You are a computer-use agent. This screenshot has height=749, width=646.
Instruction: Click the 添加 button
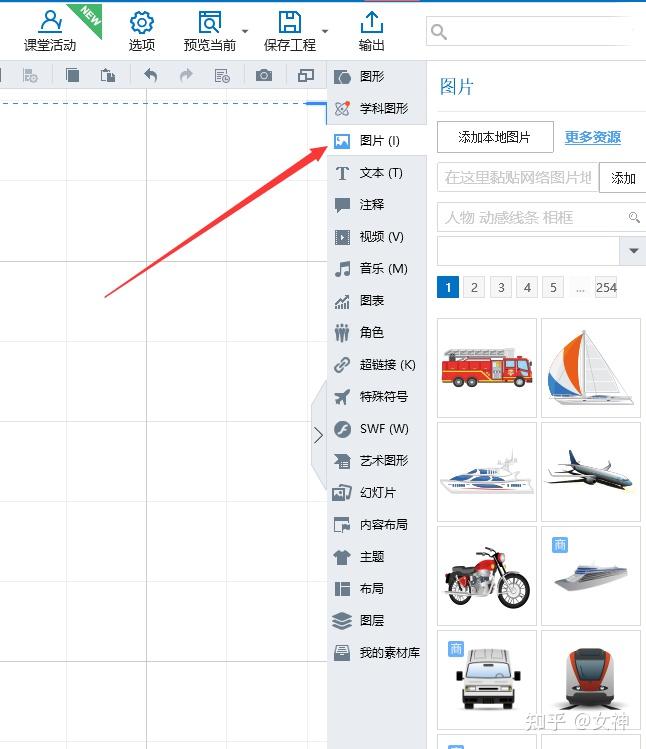[623, 178]
